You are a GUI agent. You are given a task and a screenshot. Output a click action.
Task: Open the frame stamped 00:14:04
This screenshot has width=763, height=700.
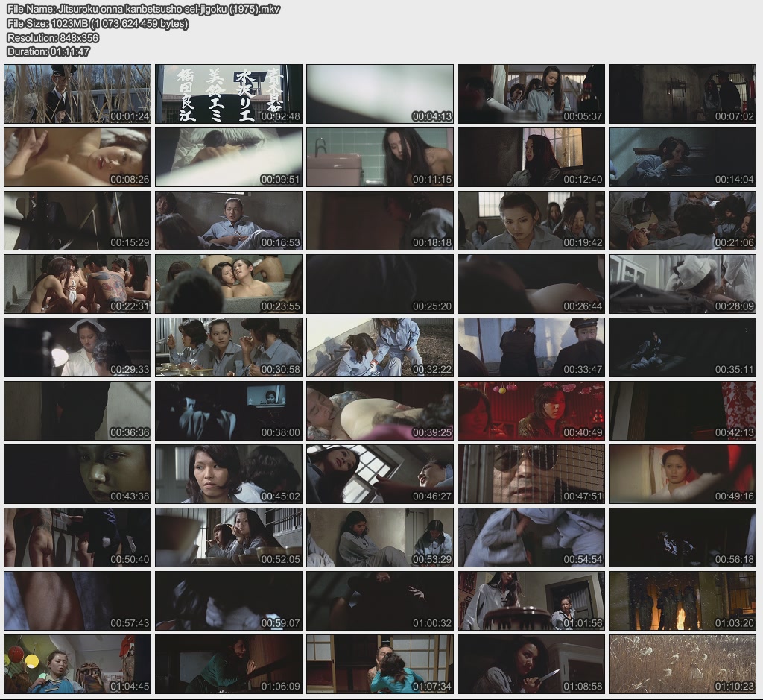coord(683,157)
